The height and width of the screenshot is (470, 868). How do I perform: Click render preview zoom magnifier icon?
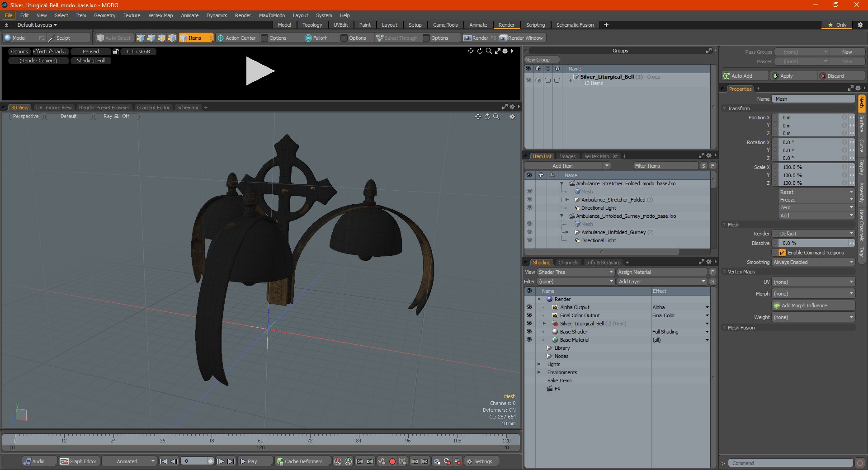[x=489, y=51]
